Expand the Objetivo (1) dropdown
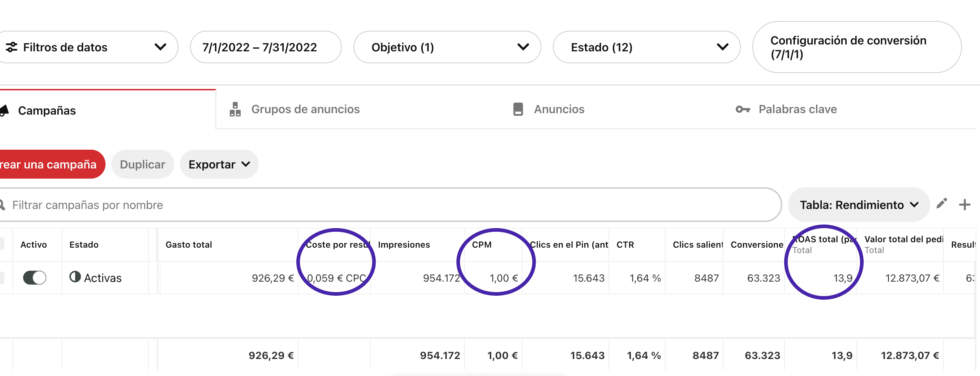This screenshot has width=980, height=376. (447, 47)
